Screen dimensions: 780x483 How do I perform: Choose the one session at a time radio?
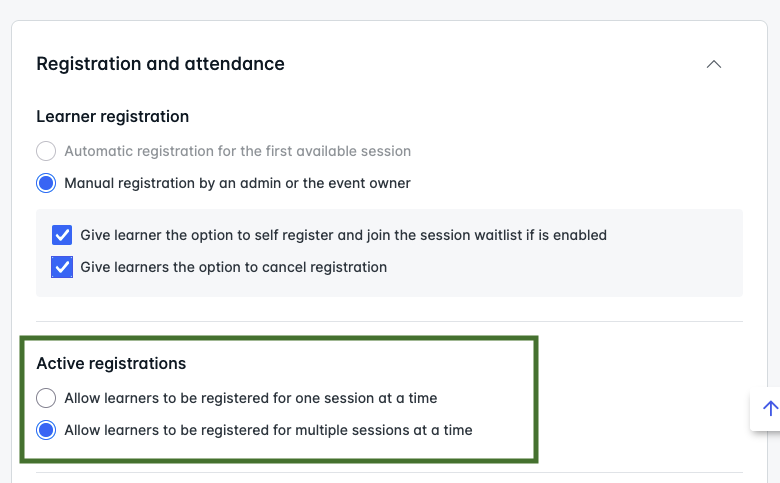point(46,399)
